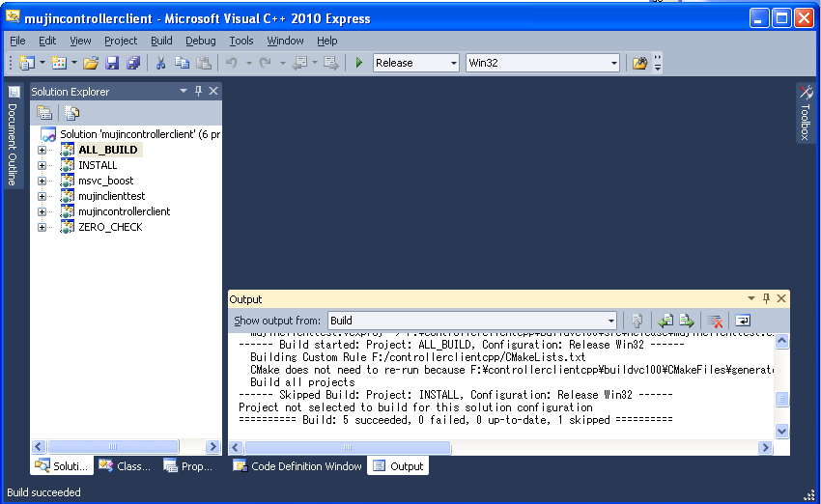
Task: Open the Solution Explorer window position dropdown arrow
Action: click(x=184, y=91)
